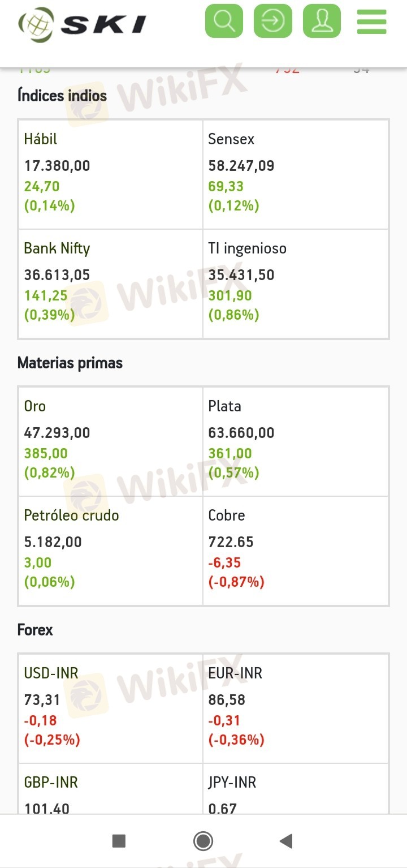Open the Plata commodity
This screenshot has height=868, width=407.
pyautogui.click(x=224, y=406)
